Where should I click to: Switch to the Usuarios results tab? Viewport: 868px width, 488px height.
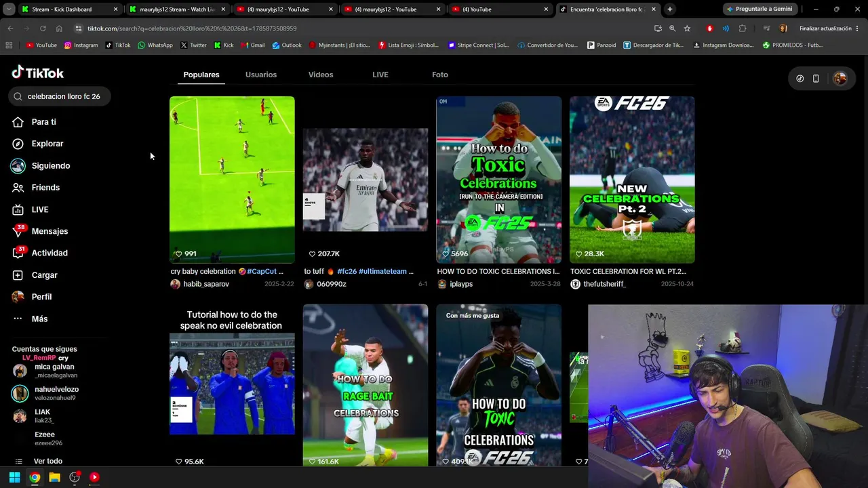coord(261,75)
